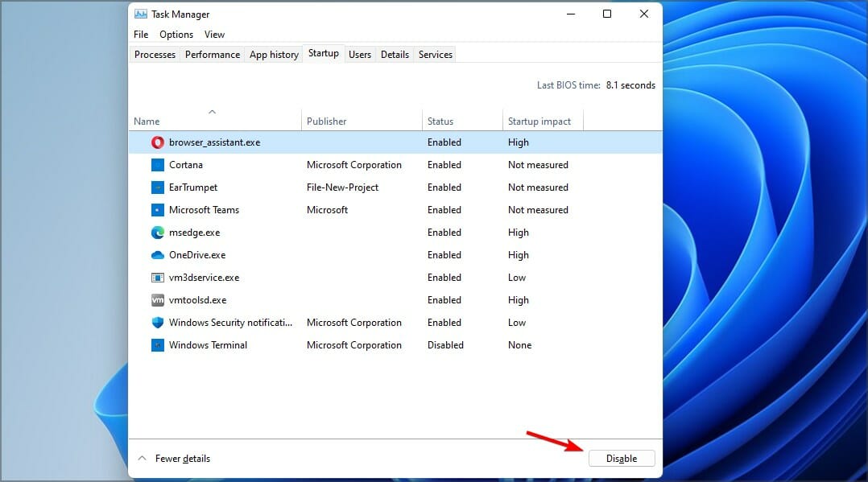The width and height of the screenshot is (868, 482).
Task: Click the vmtoolsd.exe VMware icon
Action: [x=158, y=300]
